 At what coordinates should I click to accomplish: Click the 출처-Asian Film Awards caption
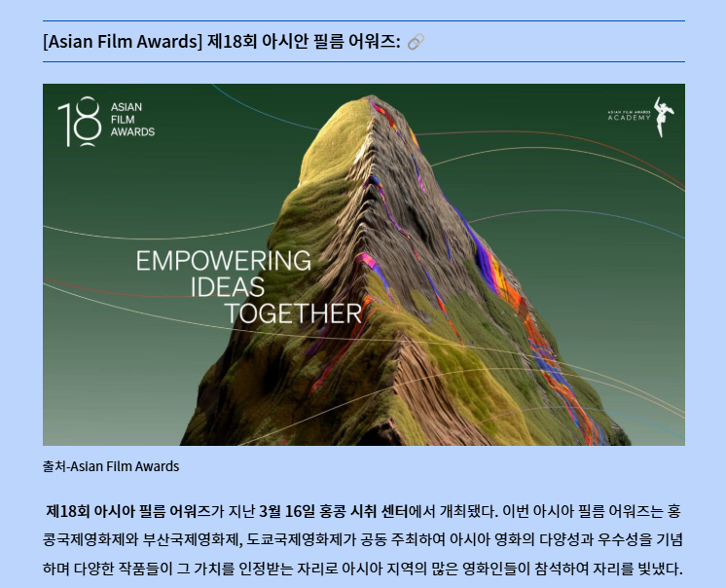110,466
